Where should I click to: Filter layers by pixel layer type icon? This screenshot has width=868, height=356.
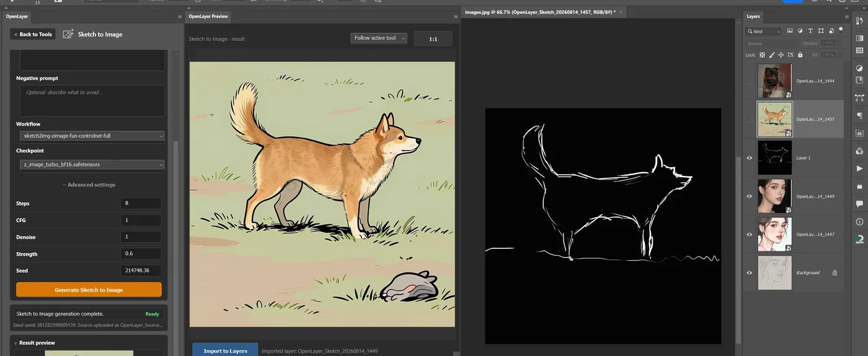pos(790,31)
